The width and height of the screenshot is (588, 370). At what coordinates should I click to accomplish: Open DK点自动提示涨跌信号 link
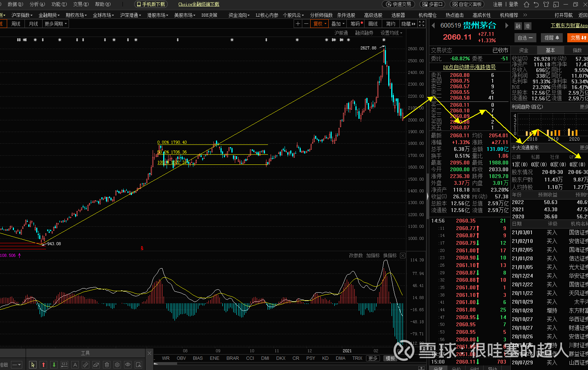pos(469,67)
